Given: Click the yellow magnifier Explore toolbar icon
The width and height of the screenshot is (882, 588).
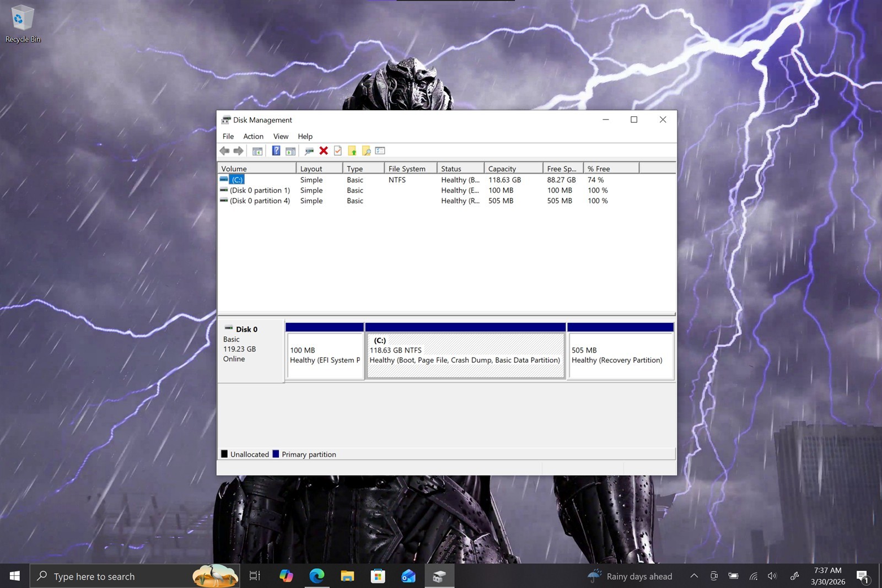Looking at the screenshot, I should coord(366,151).
